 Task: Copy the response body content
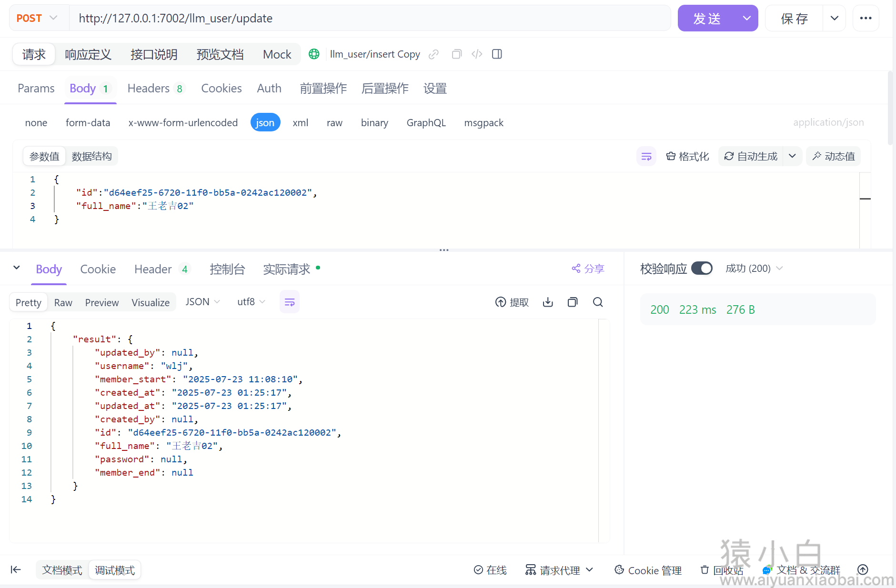(573, 302)
